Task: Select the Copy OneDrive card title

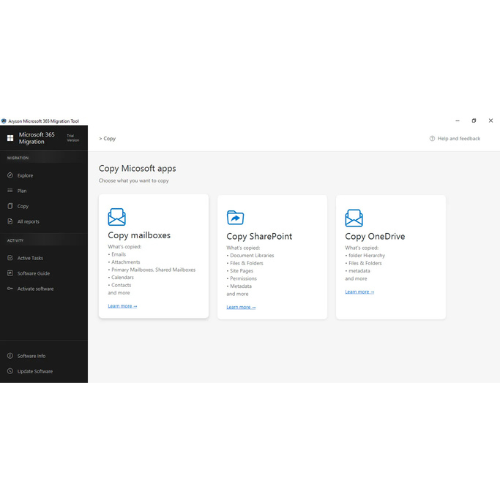Action: pos(375,236)
